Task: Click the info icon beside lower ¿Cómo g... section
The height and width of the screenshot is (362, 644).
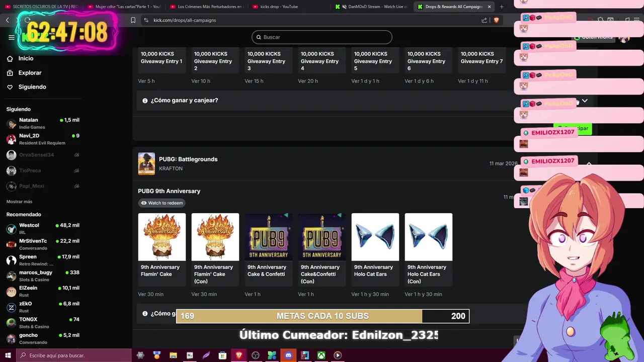Action: click(145, 314)
